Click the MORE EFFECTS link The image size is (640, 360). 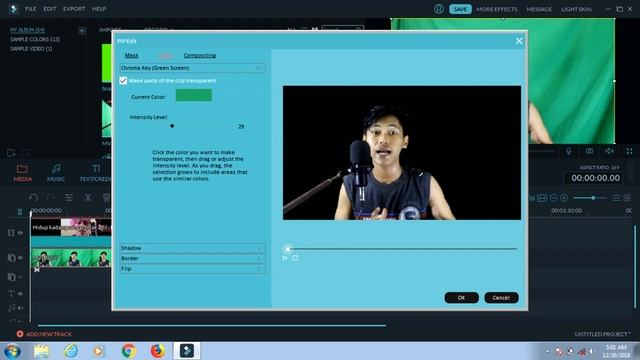(x=497, y=9)
